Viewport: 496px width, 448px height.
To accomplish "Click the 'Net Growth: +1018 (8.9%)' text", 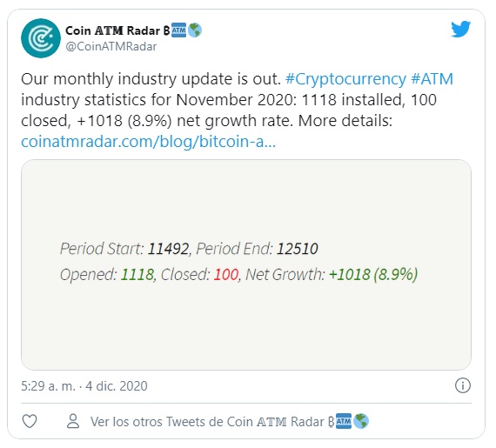I will 332,274.
